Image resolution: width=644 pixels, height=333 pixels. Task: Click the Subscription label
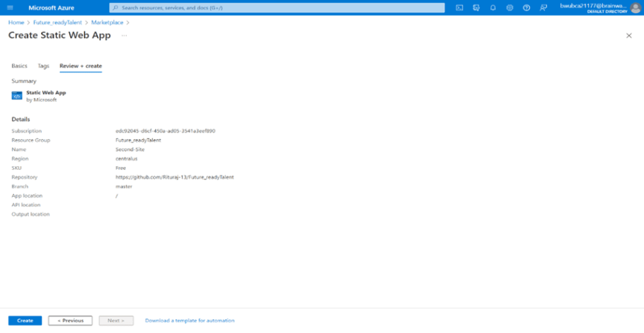(x=26, y=131)
